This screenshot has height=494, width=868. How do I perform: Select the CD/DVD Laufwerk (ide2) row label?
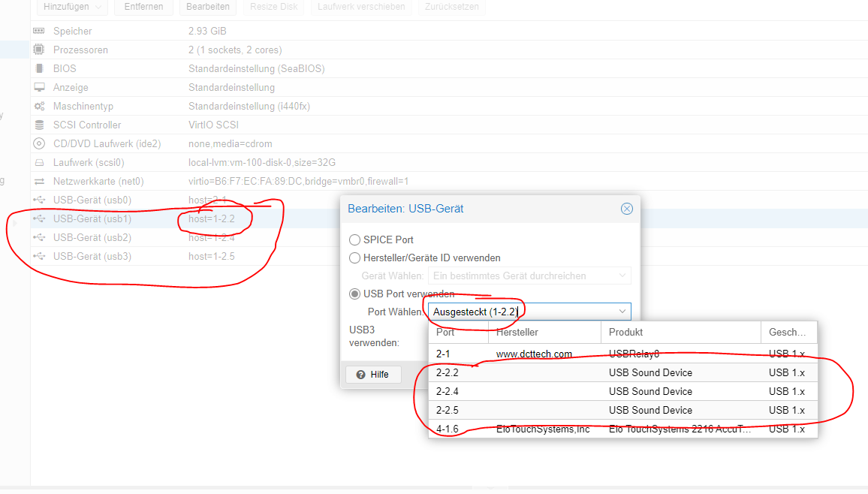click(107, 144)
